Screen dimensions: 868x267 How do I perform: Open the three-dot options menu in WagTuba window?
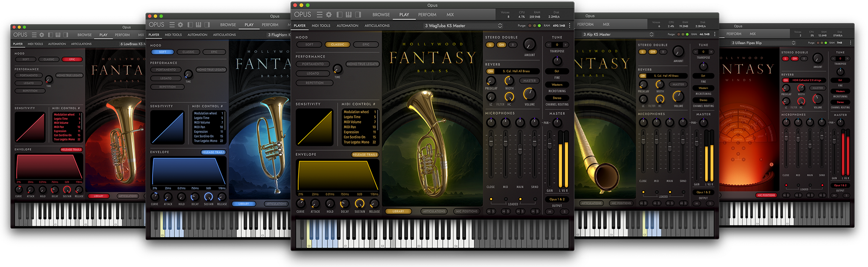(x=569, y=26)
